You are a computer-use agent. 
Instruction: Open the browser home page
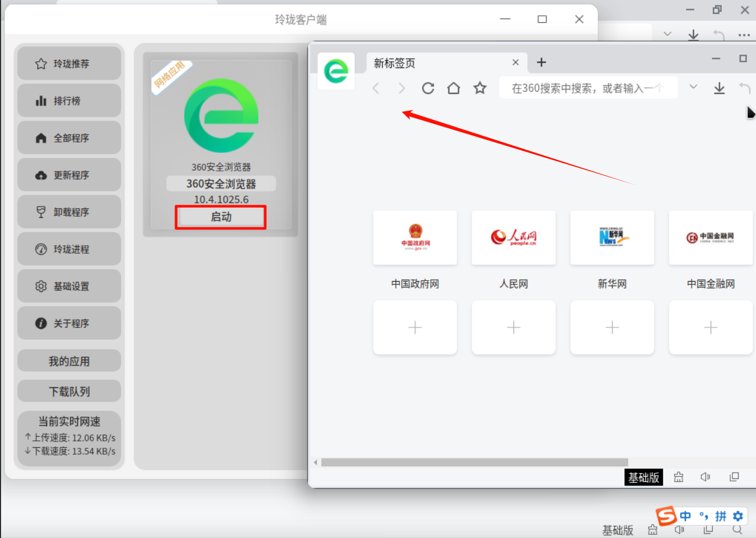(x=453, y=88)
